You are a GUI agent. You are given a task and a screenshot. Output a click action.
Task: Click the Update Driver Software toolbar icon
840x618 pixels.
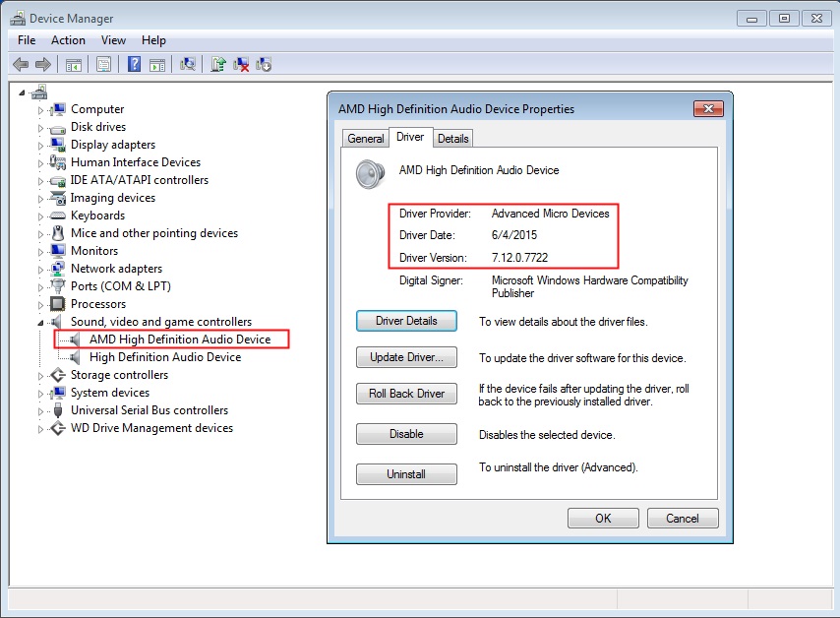[x=218, y=65]
